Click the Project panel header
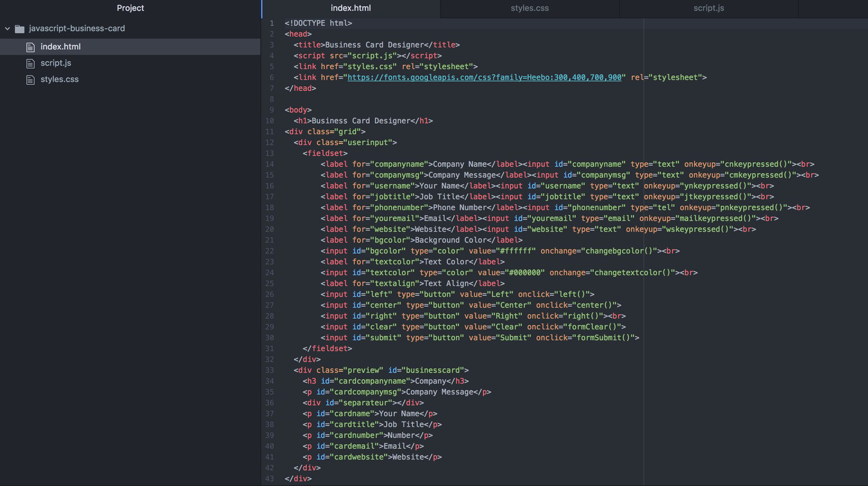The height and width of the screenshot is (486, 868). point(131,8)
